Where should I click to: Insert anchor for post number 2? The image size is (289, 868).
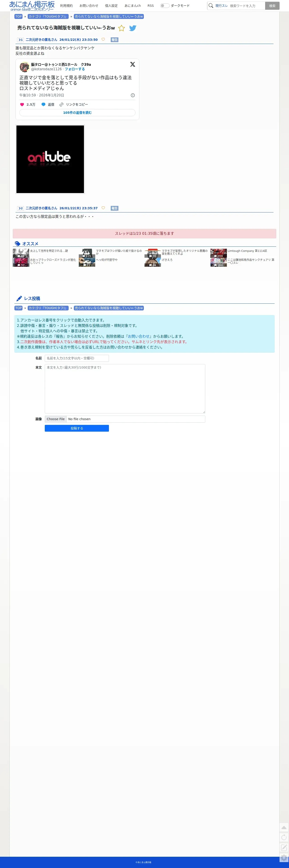20,208
